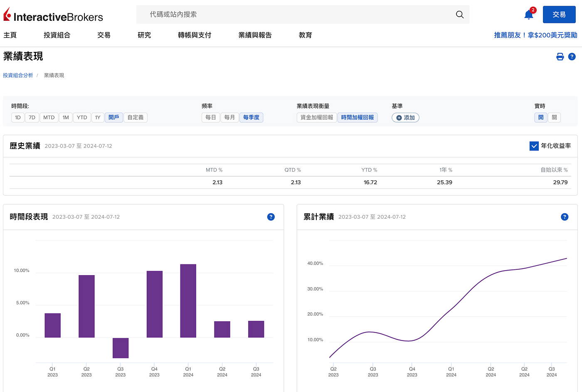Choose the 自定義 custom period
Viewport: 582px width, 392px height.
click(136, 118)
